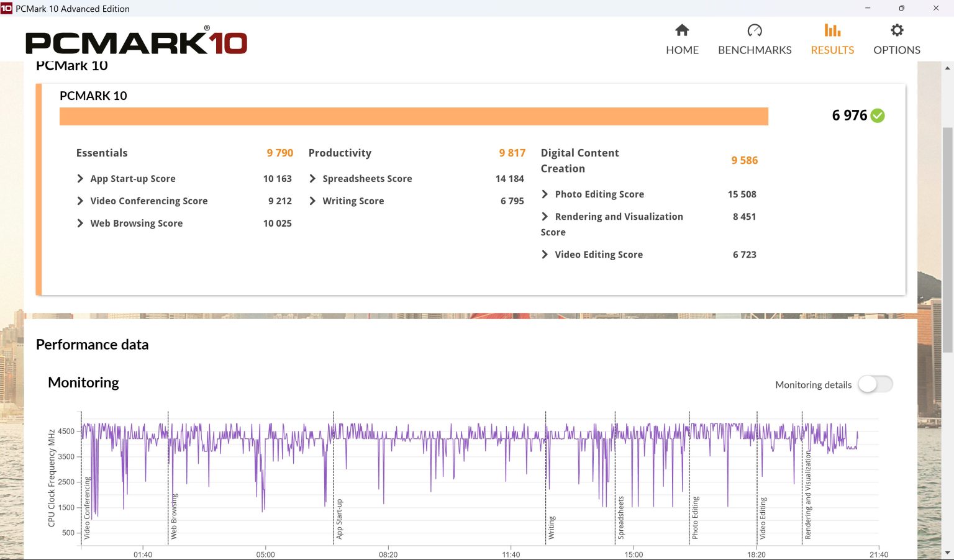Click the PCMark 10 logo
This screenshot has width=954, height=560.
(136, 42)
